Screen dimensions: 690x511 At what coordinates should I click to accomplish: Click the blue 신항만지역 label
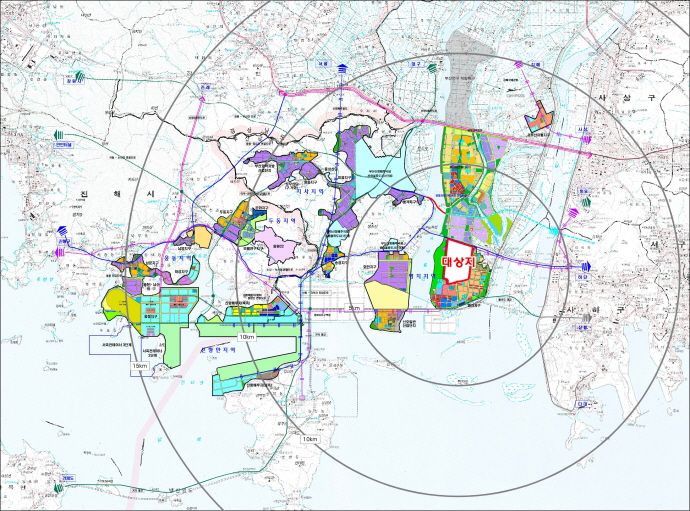pos(219,348)
